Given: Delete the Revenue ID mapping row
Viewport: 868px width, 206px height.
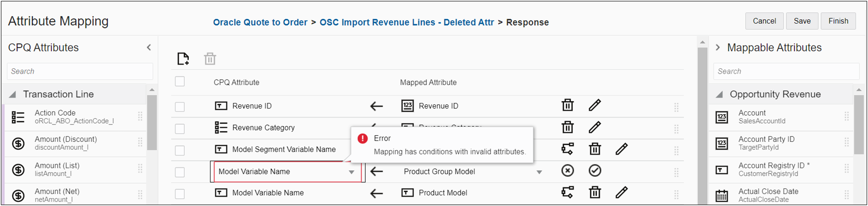Looking at the screenshot, I should pos(567,105).
